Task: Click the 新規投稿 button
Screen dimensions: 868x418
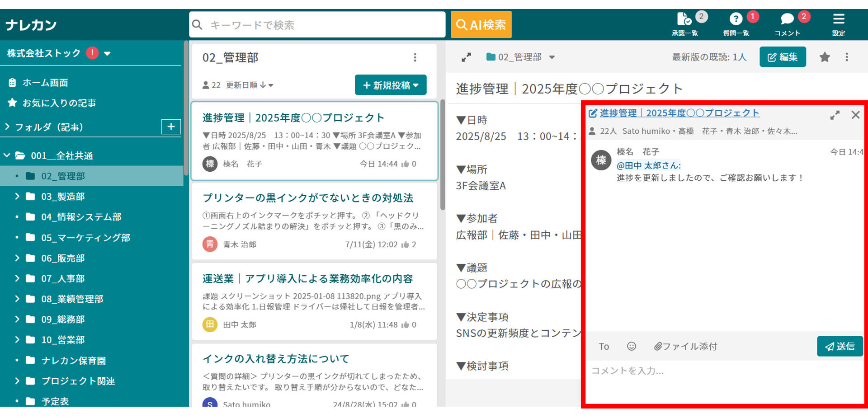Action: tap(391, 85)
